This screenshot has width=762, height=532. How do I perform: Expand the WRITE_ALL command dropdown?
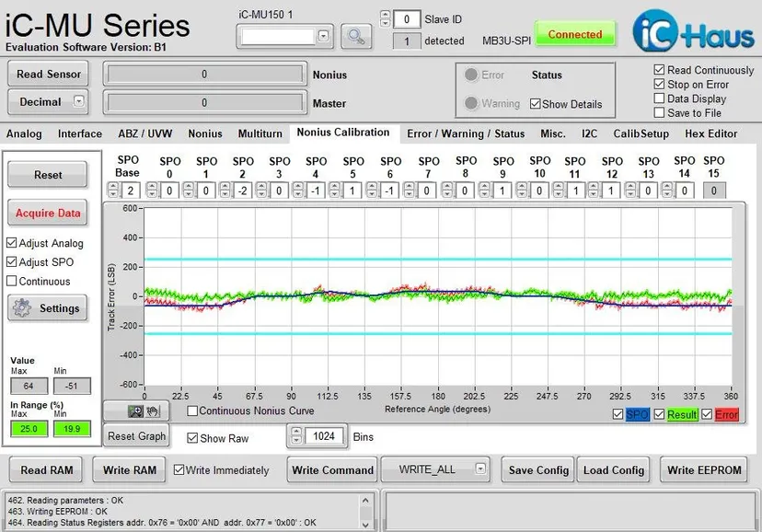click(480, 468)
